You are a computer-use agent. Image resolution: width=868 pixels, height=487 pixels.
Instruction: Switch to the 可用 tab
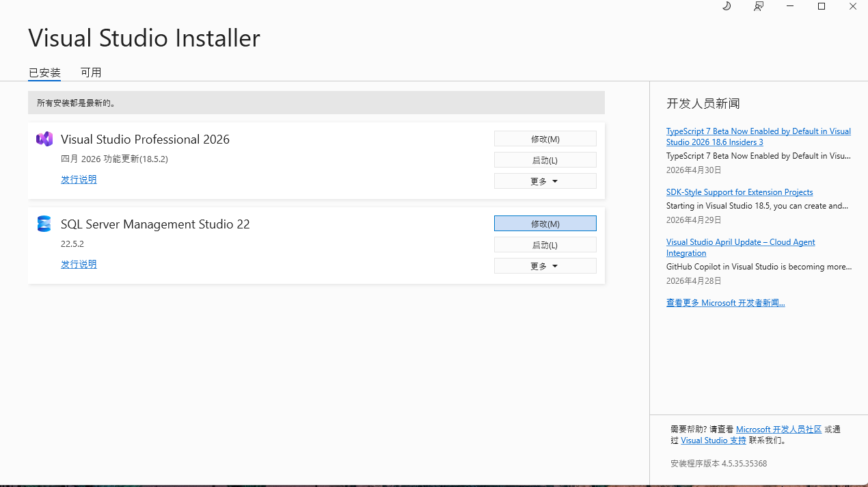click(x=91, y=73)
